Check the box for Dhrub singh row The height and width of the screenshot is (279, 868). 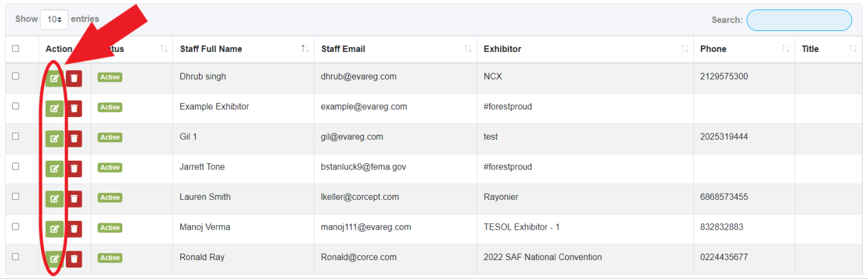tap(16, 76)
